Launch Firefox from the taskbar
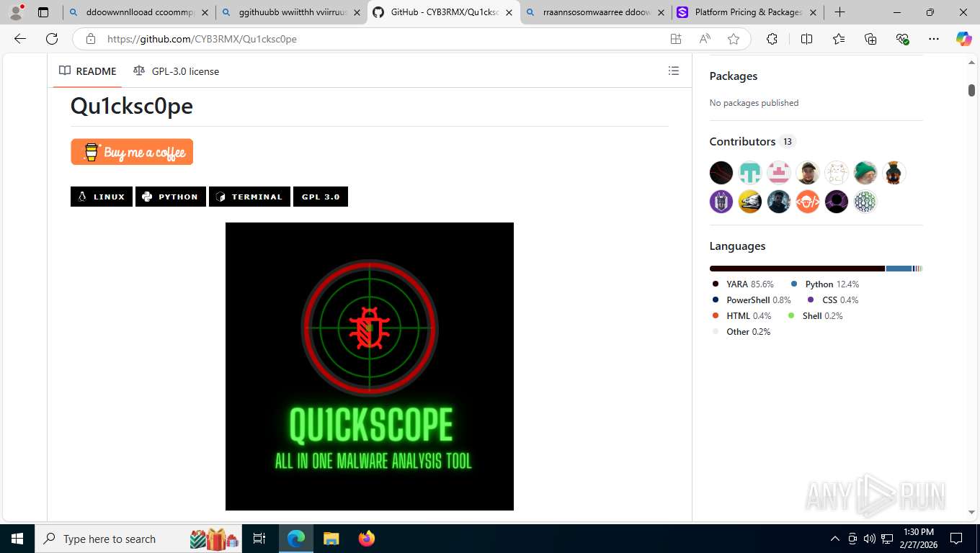 click(x=367, y=539)
